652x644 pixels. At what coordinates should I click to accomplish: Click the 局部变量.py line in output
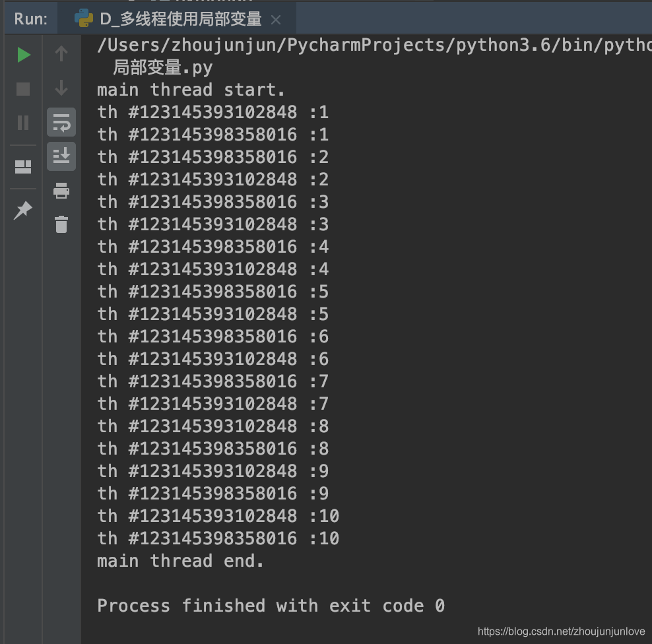point(162,67)
